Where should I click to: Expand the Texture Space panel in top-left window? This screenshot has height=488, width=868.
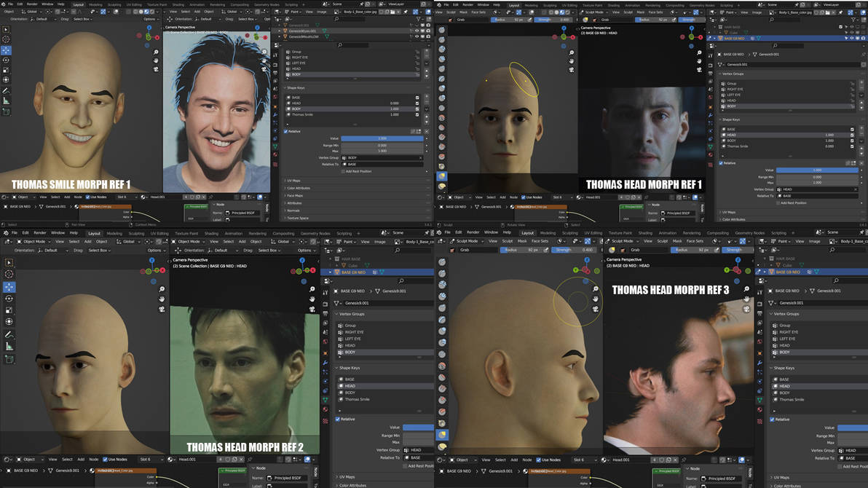297,218
